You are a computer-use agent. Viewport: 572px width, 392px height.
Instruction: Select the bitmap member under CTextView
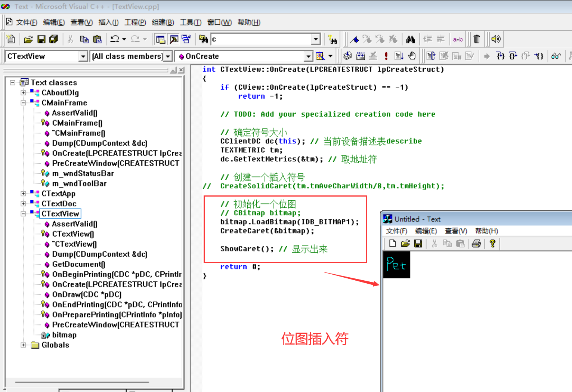[x=64, y=335]
